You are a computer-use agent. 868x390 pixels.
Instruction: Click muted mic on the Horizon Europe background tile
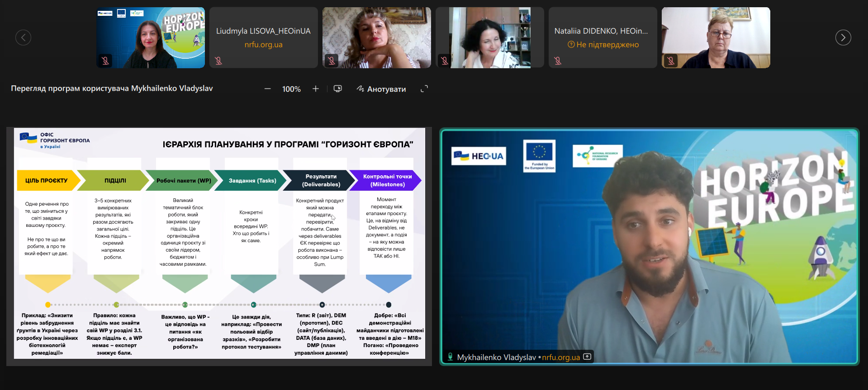coord(105,61)
